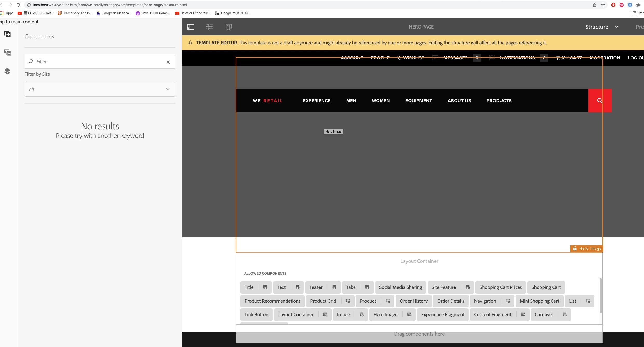Open the EXPERIENCE navigation menu item
The width and height of the screenshot is (644, 347).
(x=316, y=101)
